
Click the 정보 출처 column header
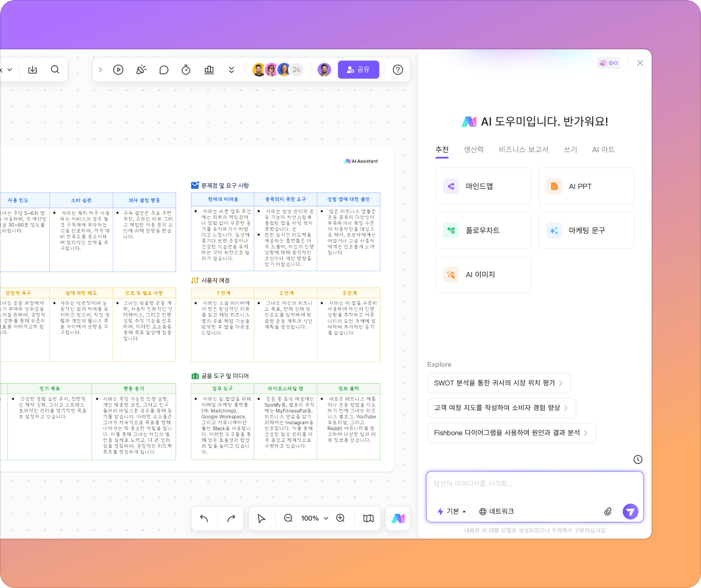(x=349, y=388)
